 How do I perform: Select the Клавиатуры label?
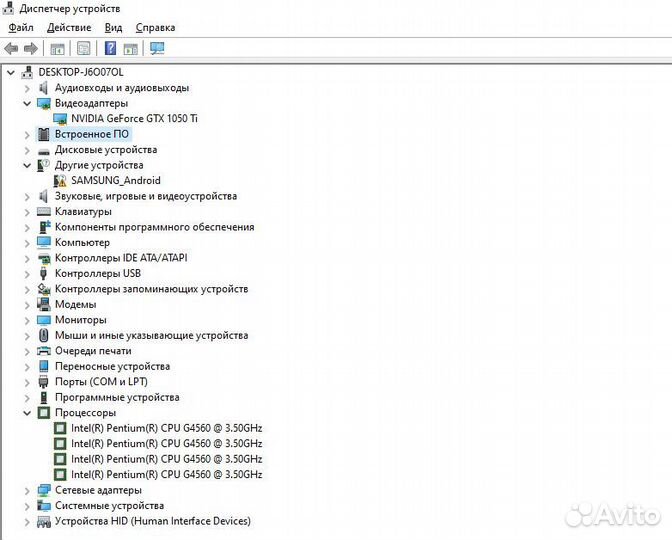[x=83, y=211]
